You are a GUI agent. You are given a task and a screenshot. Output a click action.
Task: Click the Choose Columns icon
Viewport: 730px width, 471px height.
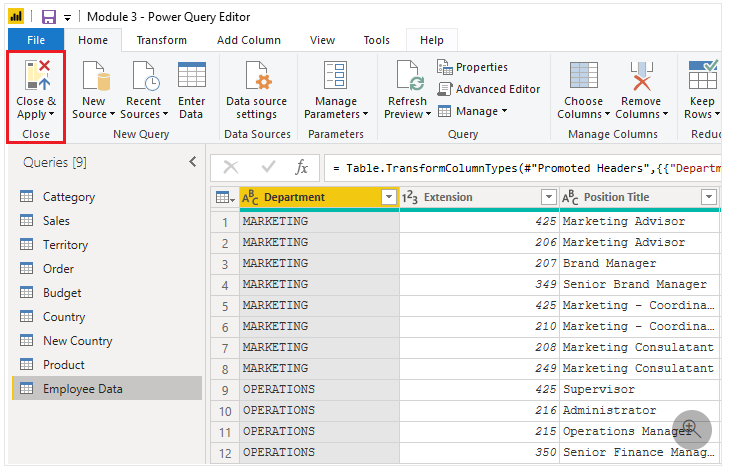(584, 75)
